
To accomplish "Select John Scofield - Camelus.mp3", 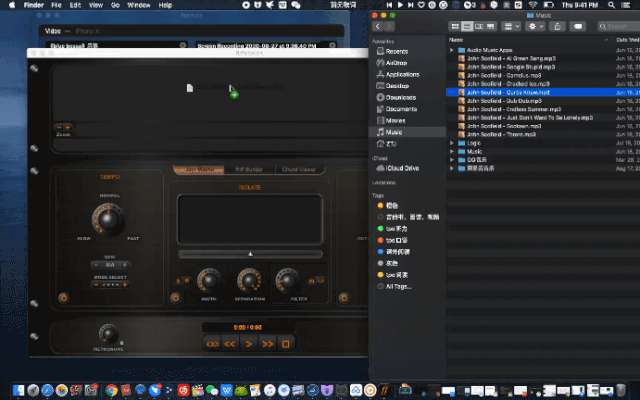I will click(504, 76).
